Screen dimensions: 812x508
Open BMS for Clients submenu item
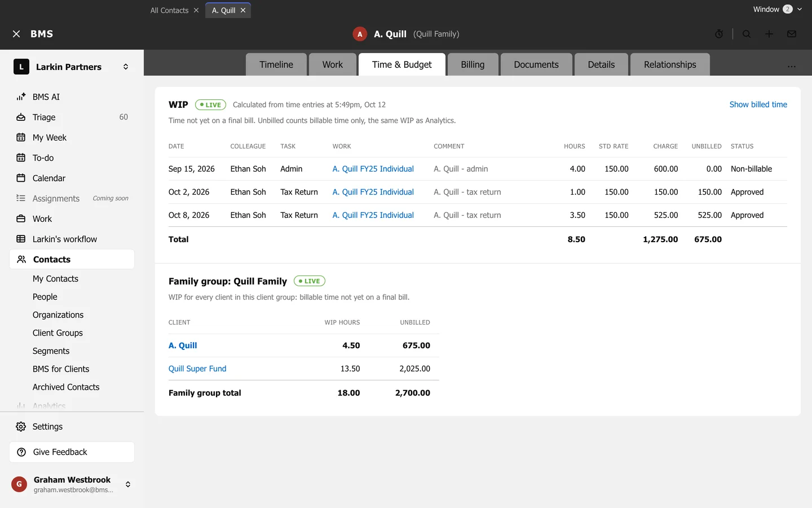click(x=61, y=369)
